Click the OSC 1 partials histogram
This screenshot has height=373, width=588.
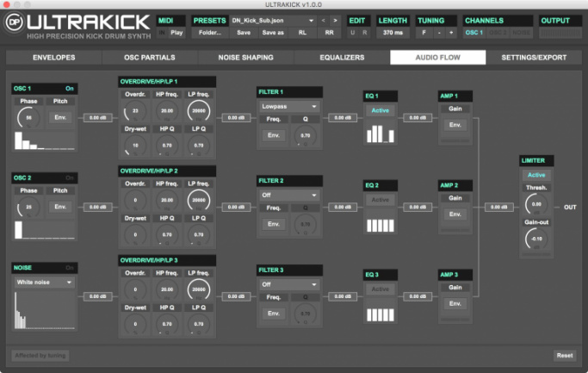[41, 142]
